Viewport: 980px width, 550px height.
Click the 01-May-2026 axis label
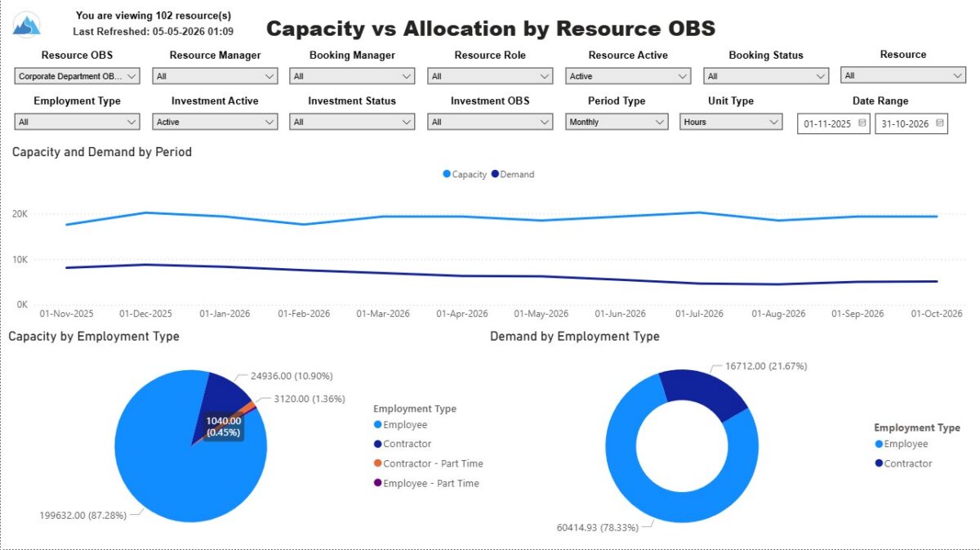tap(541, 314)
